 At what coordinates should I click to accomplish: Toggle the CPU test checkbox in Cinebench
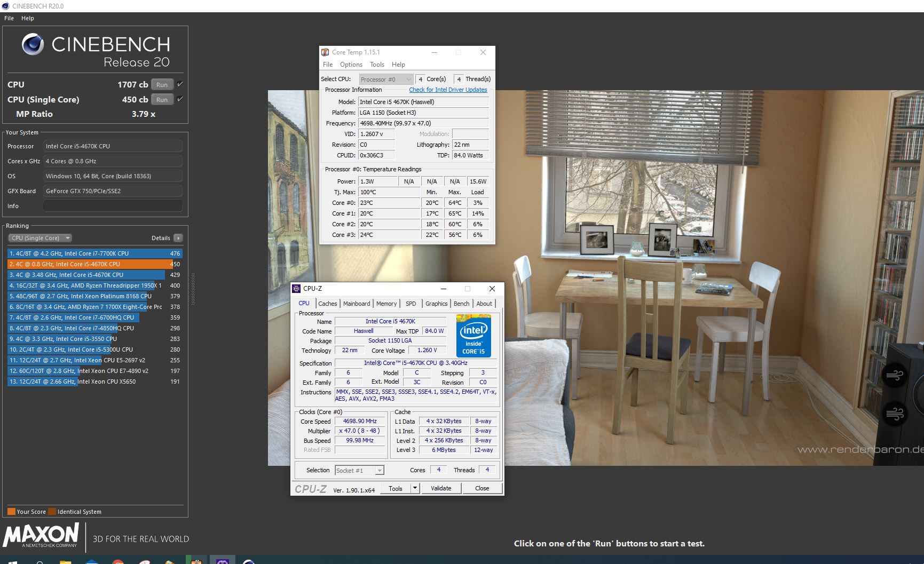point(180,84)
